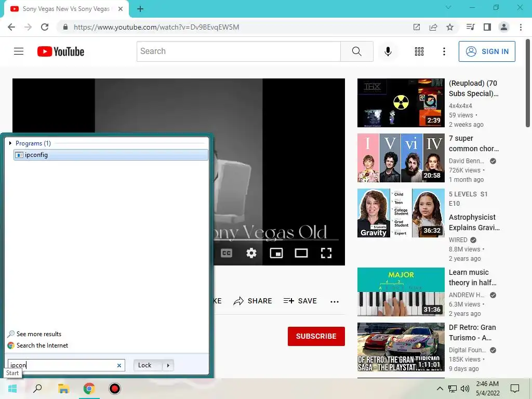Enable miniplayer mode
Screen dimensions: 532x399
276,253
